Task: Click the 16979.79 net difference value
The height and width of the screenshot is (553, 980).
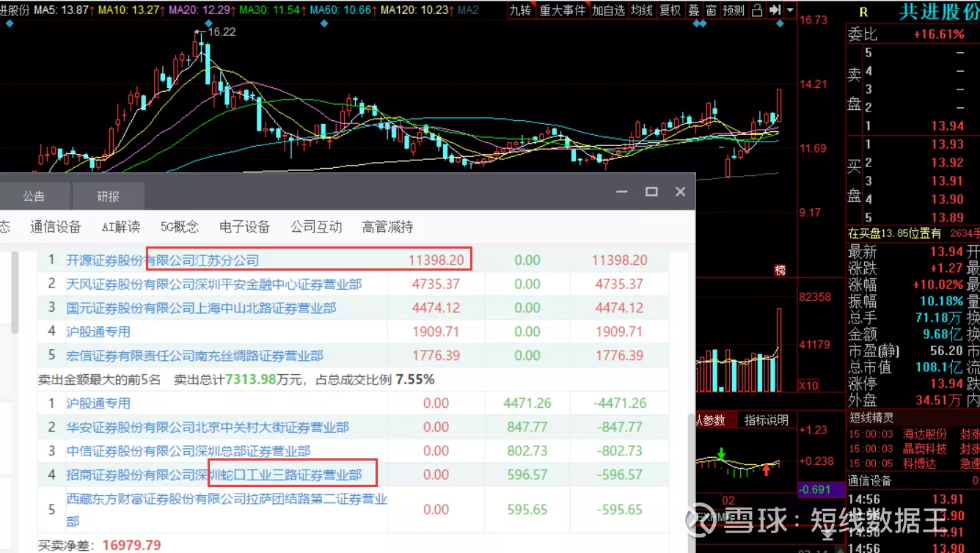Action: pos(131,546)
